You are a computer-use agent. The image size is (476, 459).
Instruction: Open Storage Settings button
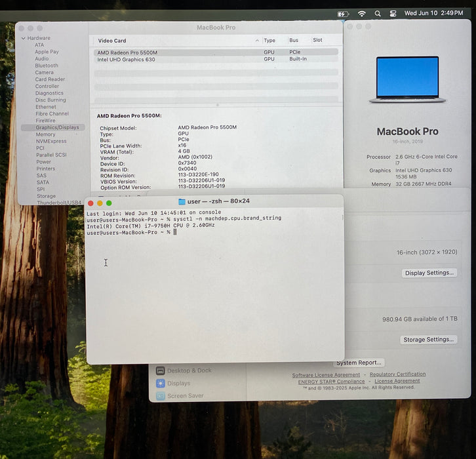428,340
